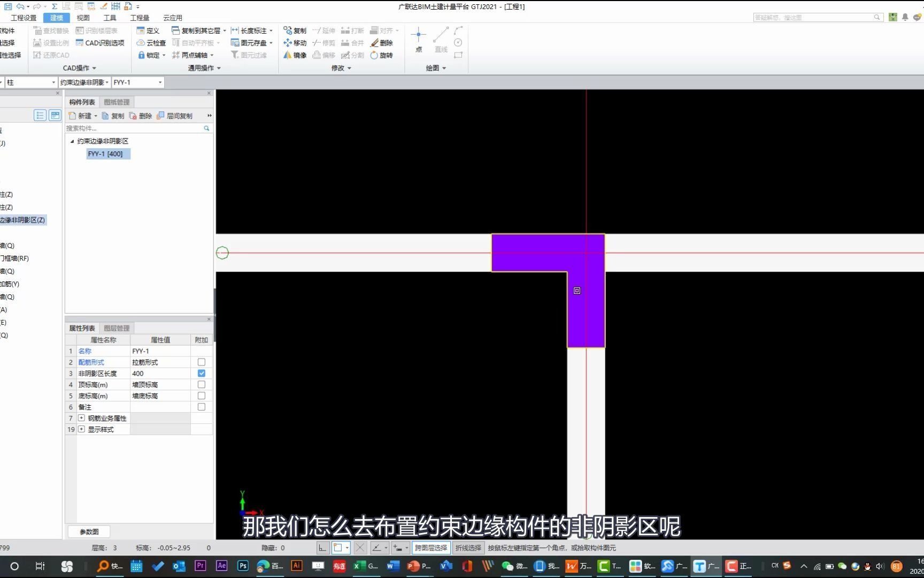
Task: Click the Undo arrow icon
Action: coord(20,6)
